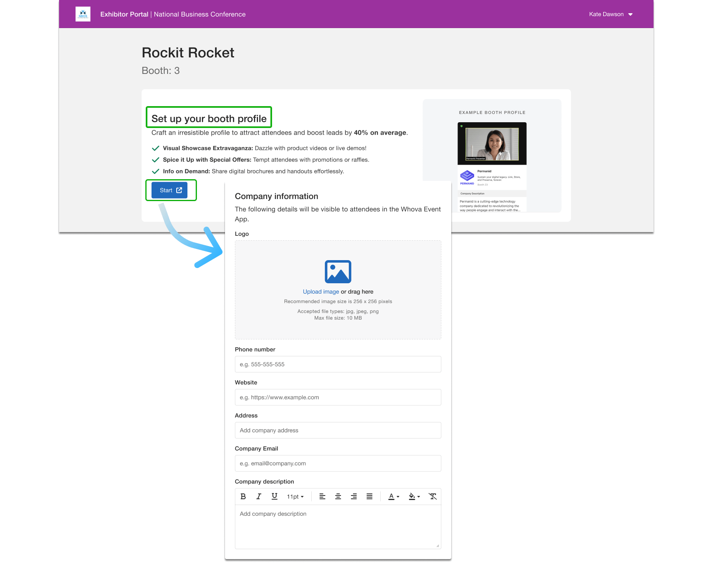Clear formatting in the description editor

[x=432, y=497]
